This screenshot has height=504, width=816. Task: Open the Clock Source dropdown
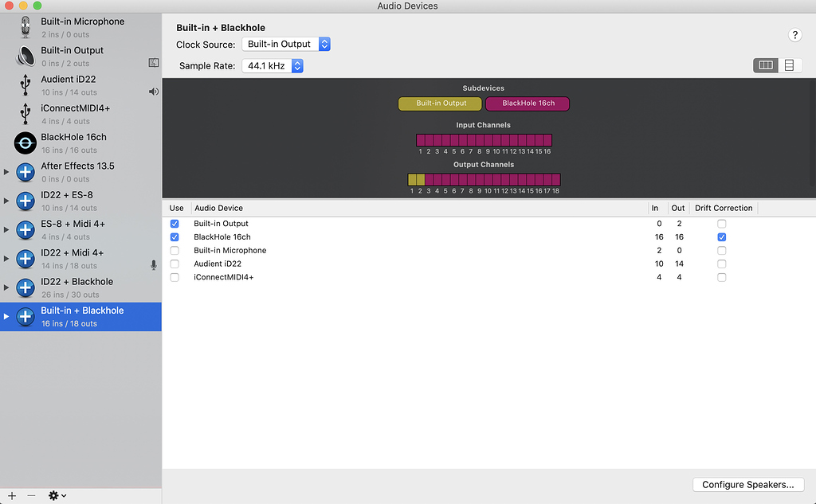click(286, 45)
